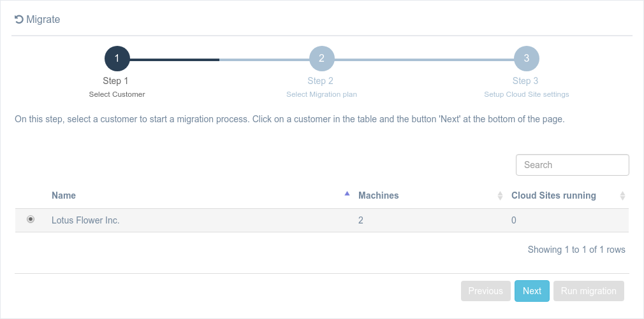
Task: Jump to Step 3 Cloud Site settings
Action: point(526,87)
